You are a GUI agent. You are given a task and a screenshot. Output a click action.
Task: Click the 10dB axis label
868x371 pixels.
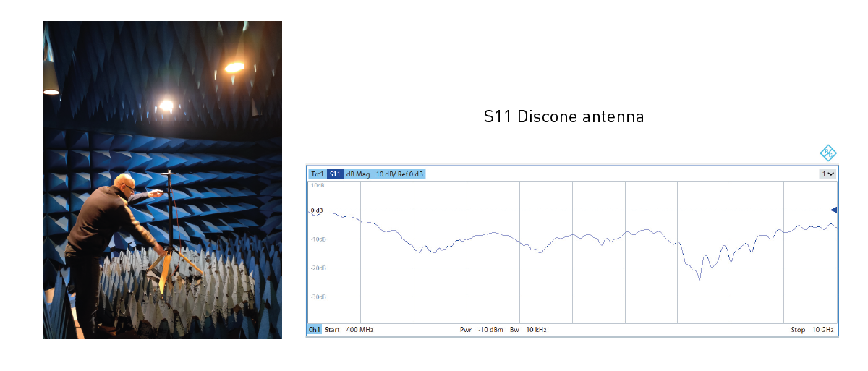pos(318,186)
